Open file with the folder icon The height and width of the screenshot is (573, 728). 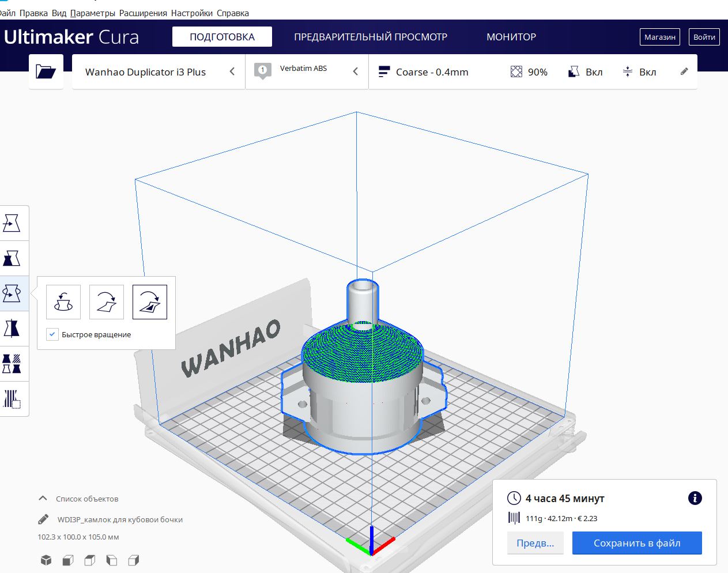tap(46, 71)
